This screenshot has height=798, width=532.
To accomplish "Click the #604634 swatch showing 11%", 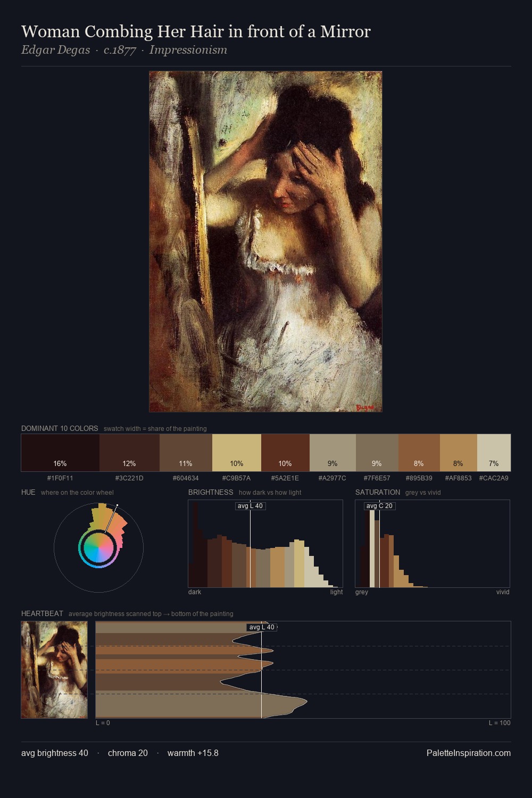I will 186,453.
